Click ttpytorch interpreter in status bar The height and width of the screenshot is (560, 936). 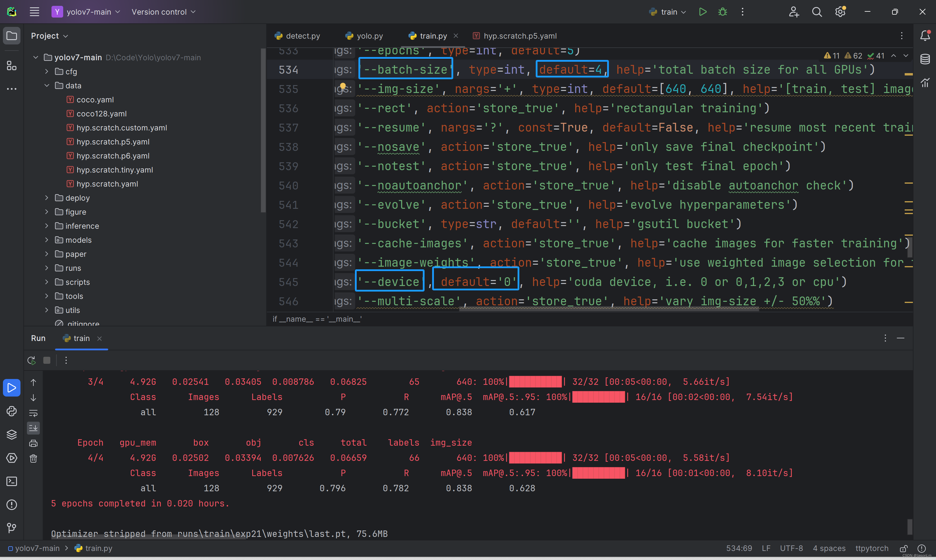pyautogui.click(x=871, y=548)
